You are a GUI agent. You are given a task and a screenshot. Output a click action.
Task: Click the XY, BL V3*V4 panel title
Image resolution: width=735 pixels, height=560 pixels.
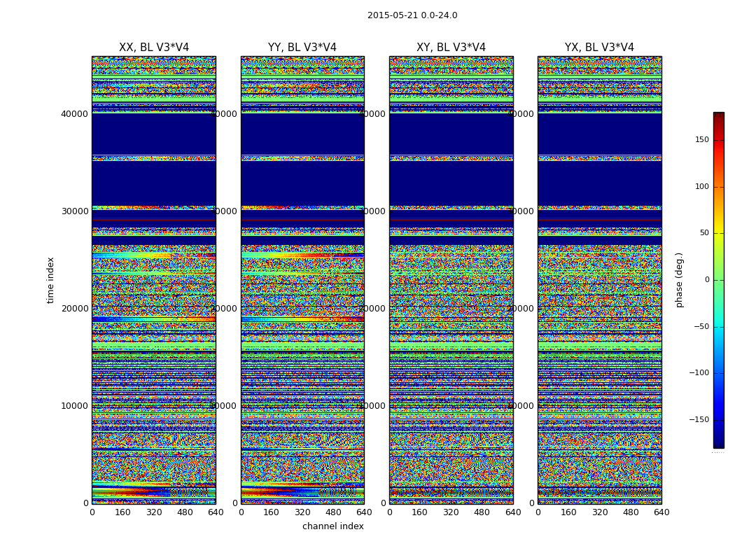451,48
